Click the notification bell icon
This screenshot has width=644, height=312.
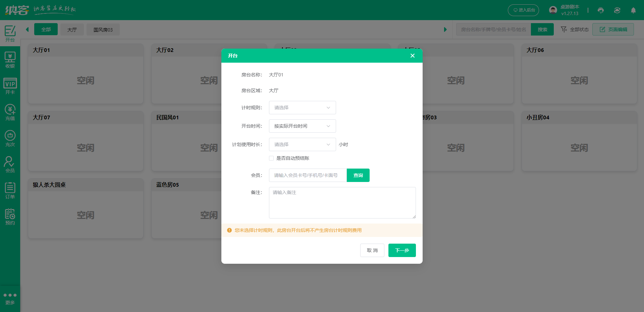[634, 10]
